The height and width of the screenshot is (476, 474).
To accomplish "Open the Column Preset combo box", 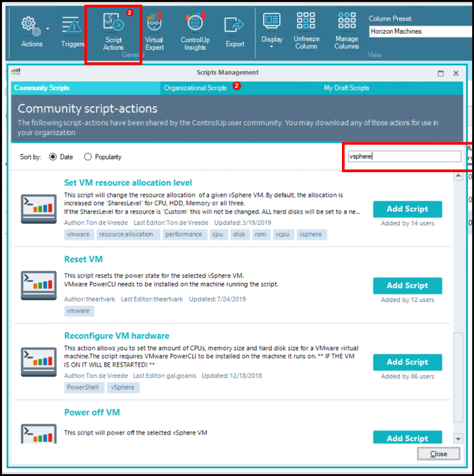I will 421,31.
